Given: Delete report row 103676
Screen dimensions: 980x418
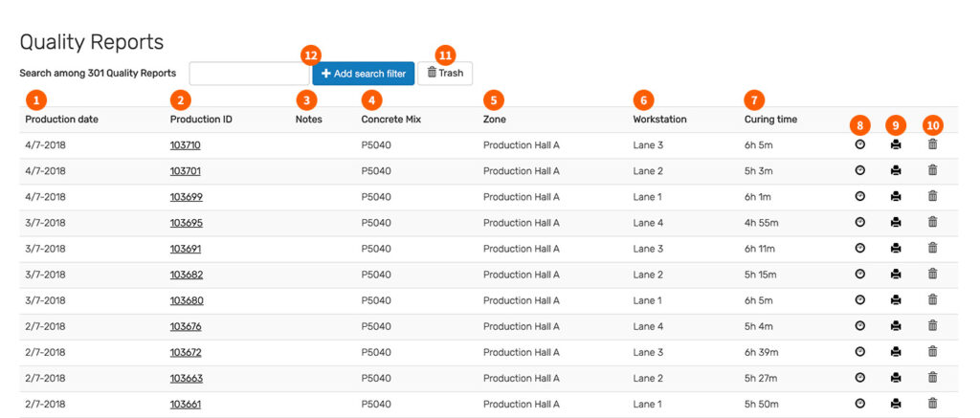Looking at the screenshot, I should pos(932,325).
